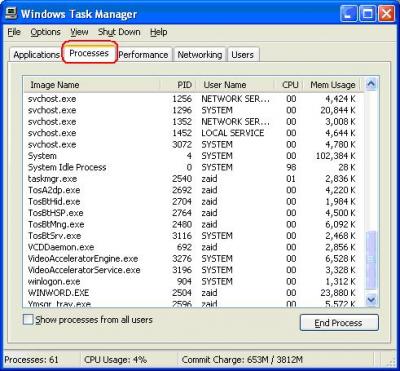
Task: Click the Processes: 61 status text
Action: tap(31, 360)
